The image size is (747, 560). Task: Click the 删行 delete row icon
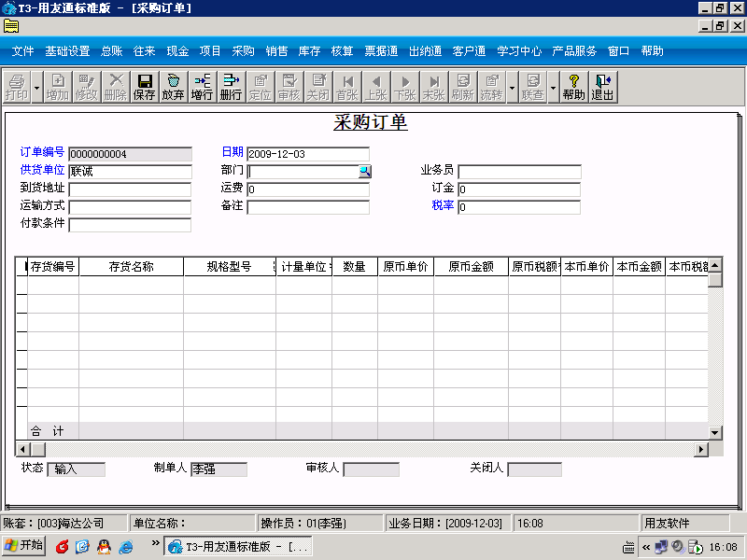(231, 87)
